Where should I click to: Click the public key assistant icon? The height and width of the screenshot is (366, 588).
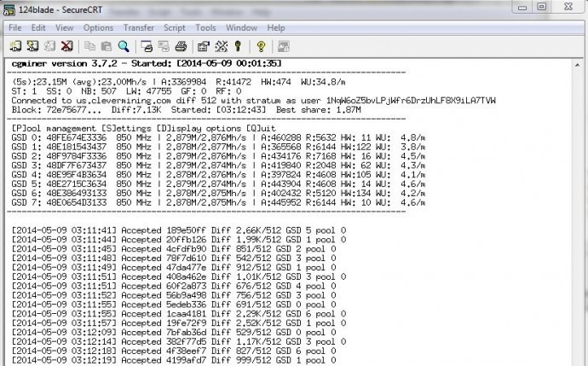pyautogui.click(x=238, y=46)
